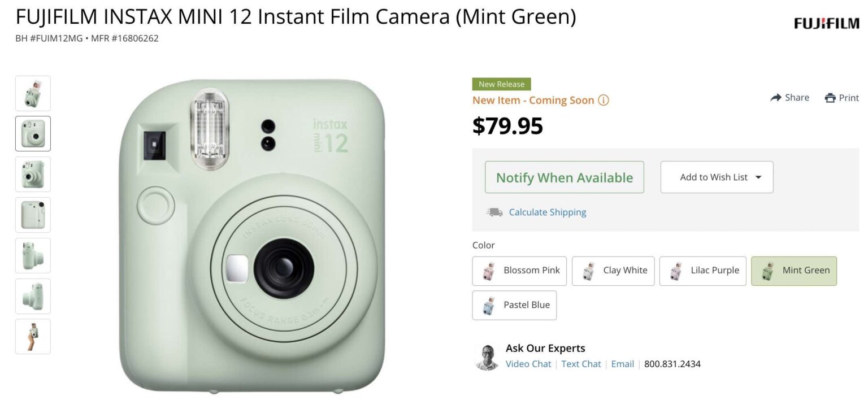Image resolution: width=868 pixels, height=409 pixels.
Task: Click the Share icon
Action: [775, 97]
